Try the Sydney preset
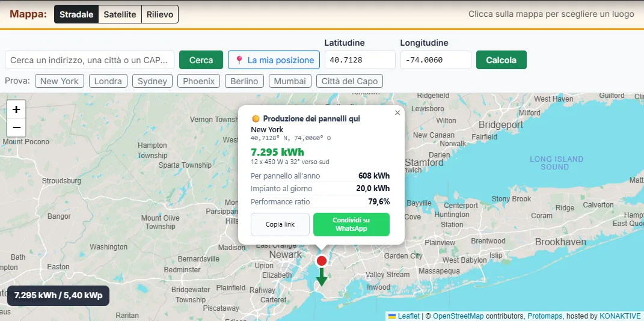Screen dimensions: 644x321 152,81
